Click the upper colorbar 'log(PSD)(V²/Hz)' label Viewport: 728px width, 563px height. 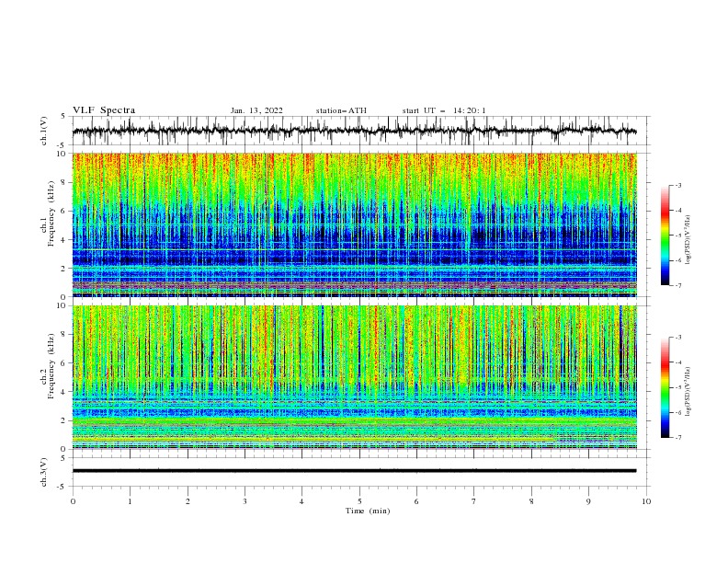click(688, 240)
